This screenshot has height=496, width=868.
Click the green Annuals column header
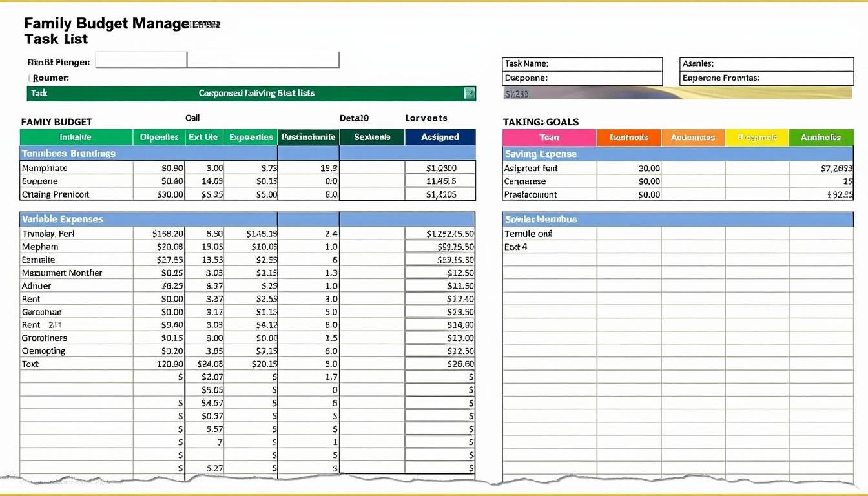[x=821, y=137]
